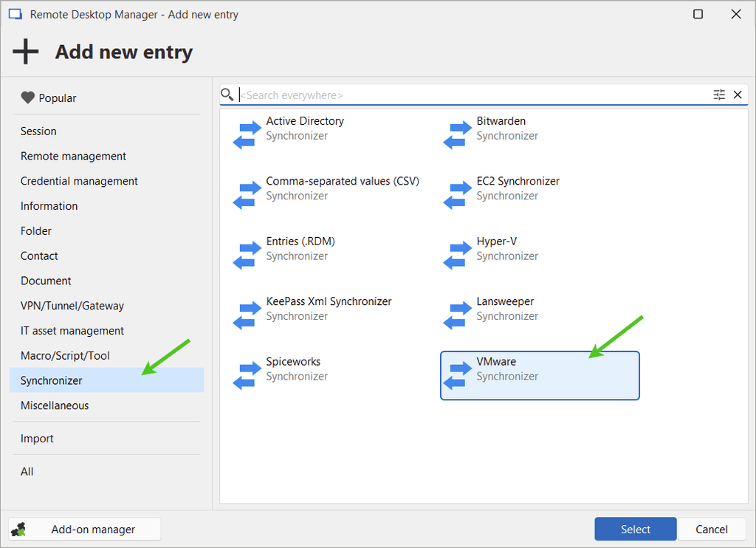Go to the Macro/Script/Tool category
Screen dimensions: 756x548
click(65, 356)
